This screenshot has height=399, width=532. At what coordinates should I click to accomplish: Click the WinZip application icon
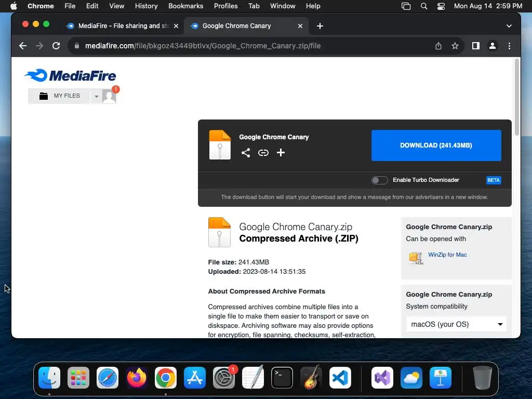(x=416, y=258)
